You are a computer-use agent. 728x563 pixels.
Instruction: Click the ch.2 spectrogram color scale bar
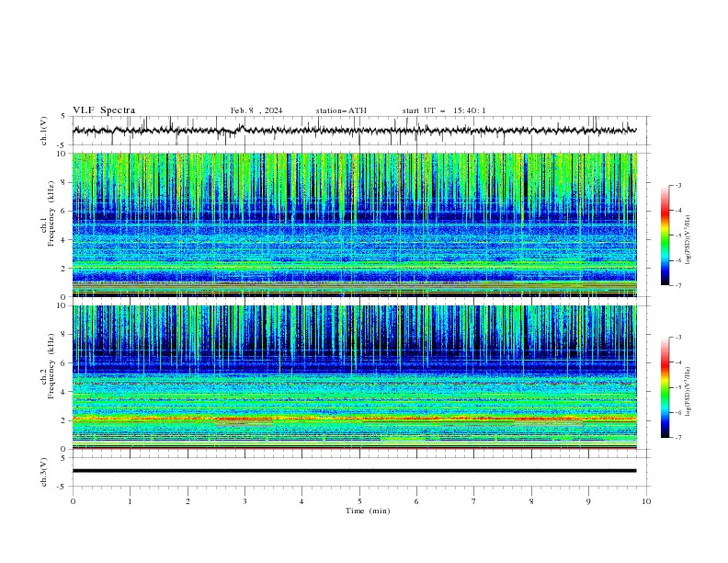click(665, 387)
